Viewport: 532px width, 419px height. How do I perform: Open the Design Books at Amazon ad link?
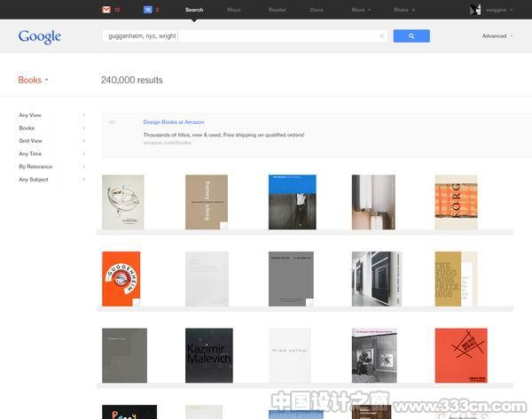[x=174, y=122]
